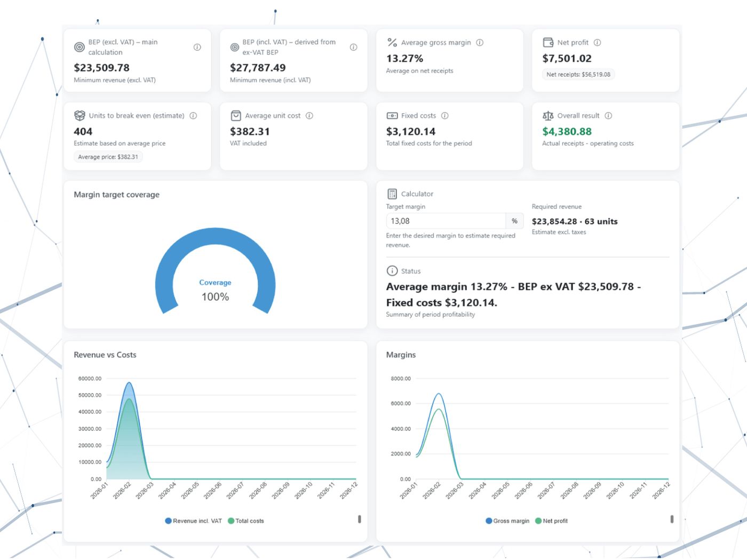This screenshot has height=560, width=747.
Task: Click the 2026-02 label on Margins chart axis
Action: [432, 490]
